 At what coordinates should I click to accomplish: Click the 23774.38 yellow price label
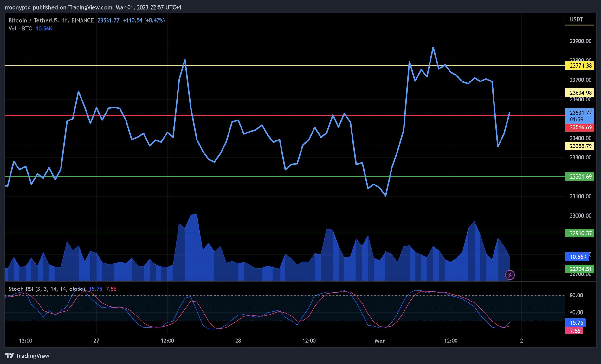click(x=580, y=66)
